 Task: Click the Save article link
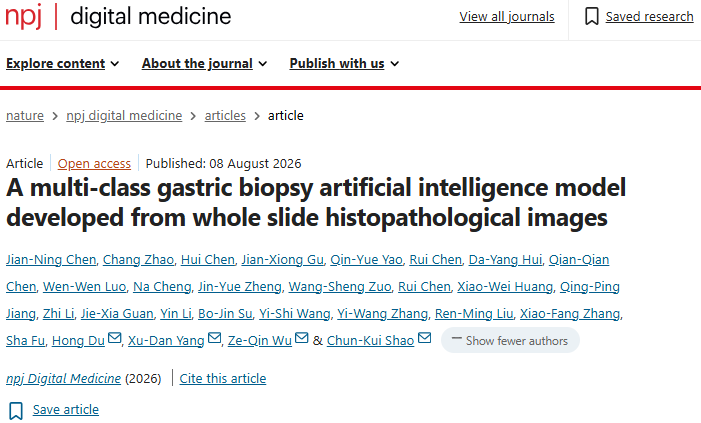(x=66, y=410)
